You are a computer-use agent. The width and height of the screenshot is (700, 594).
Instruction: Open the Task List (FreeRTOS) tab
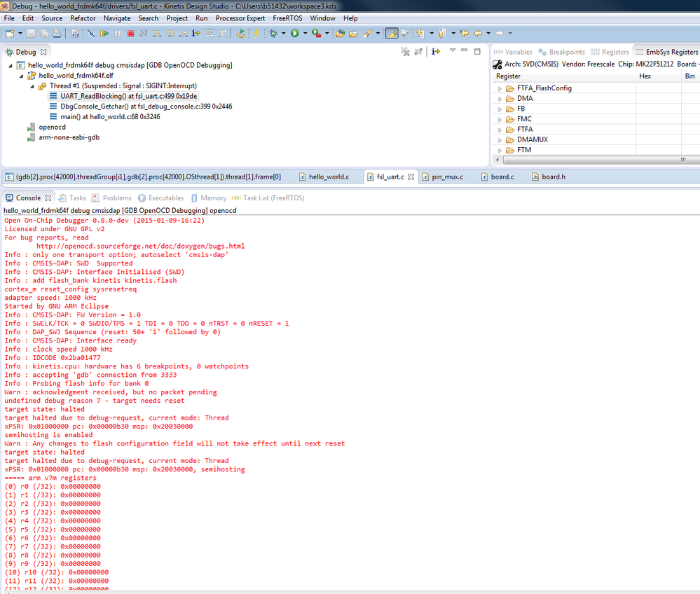[x=268, y=198]
